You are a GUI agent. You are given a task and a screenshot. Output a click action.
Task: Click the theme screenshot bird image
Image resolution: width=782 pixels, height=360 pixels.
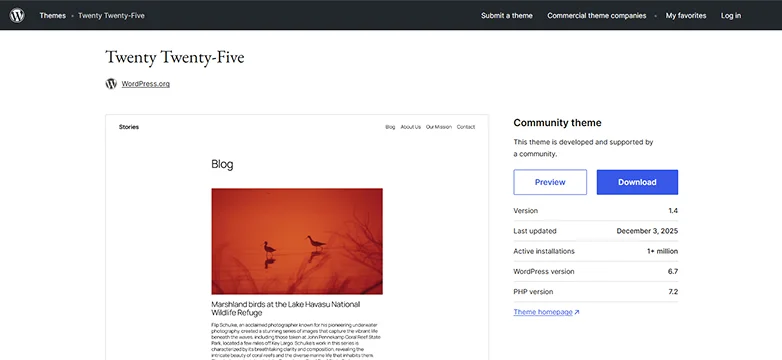pos(297,241)
